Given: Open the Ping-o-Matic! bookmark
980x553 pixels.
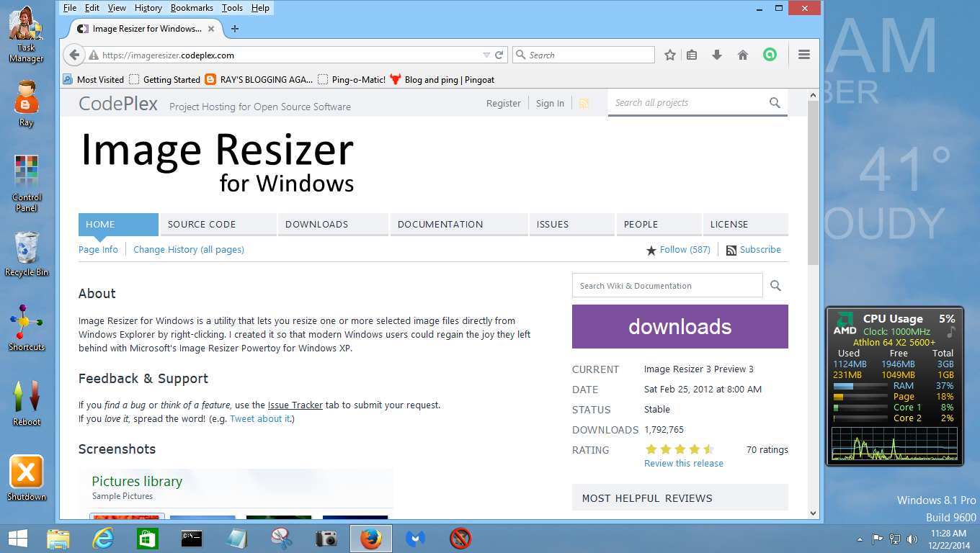Looking at the screenshot, I should [352, 79].
